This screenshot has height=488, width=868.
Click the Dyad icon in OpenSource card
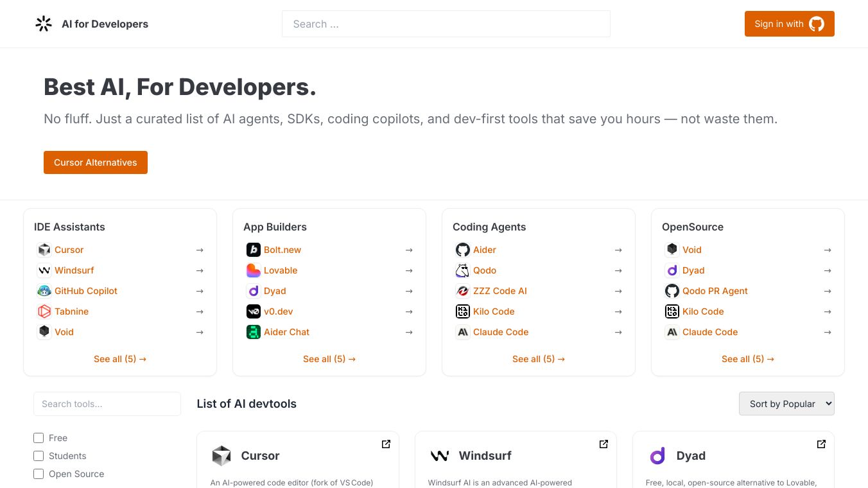[x=672, y=270]
